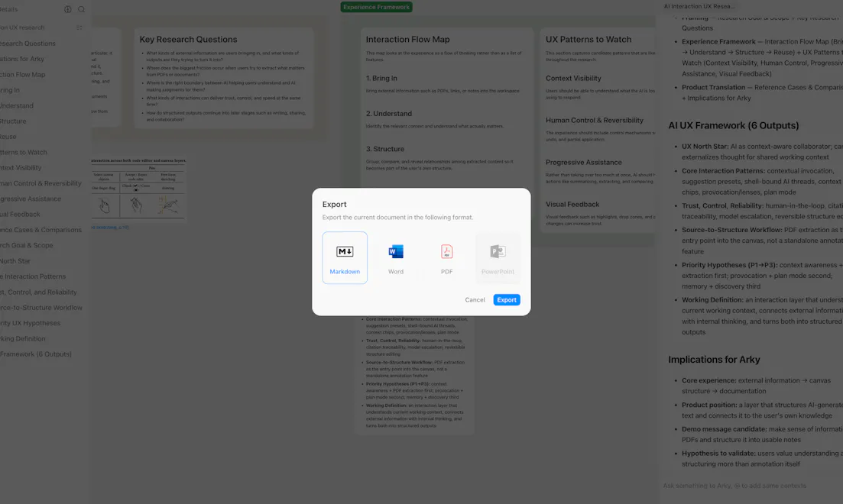
Task: Click the AI Interaction UX Research panel title
Action: pos(699,6)
